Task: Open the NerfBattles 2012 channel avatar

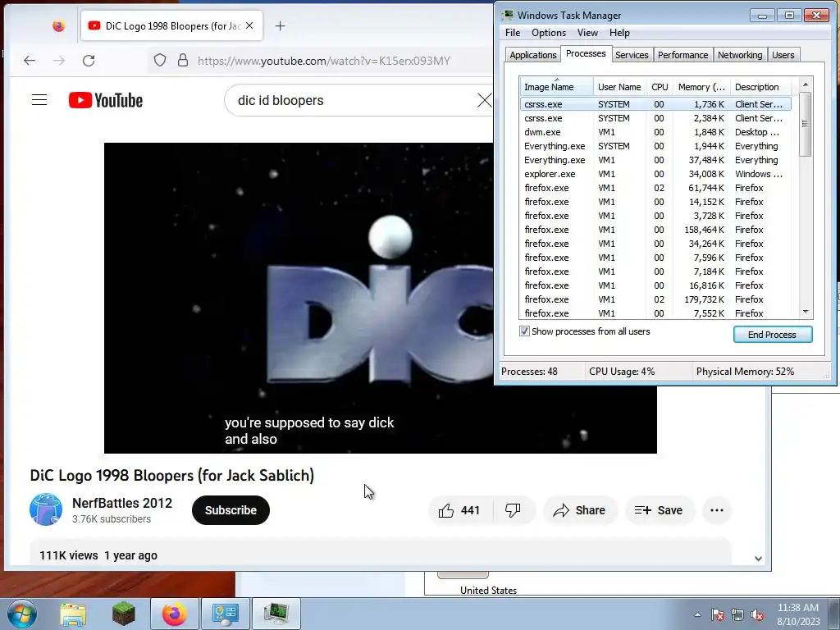Action: pos(46,509)
